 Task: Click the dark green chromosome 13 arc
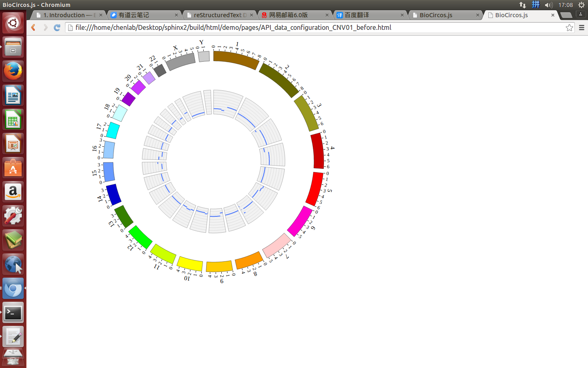[x=124, y=217]
